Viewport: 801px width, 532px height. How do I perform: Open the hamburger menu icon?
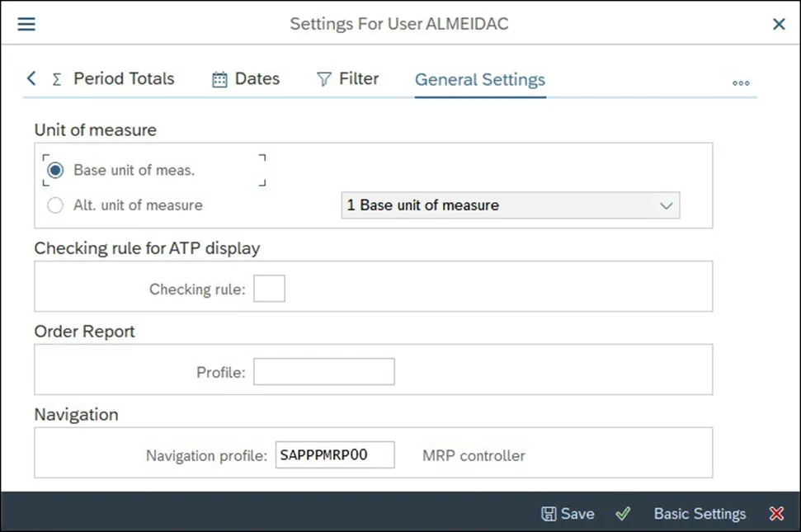26,24
